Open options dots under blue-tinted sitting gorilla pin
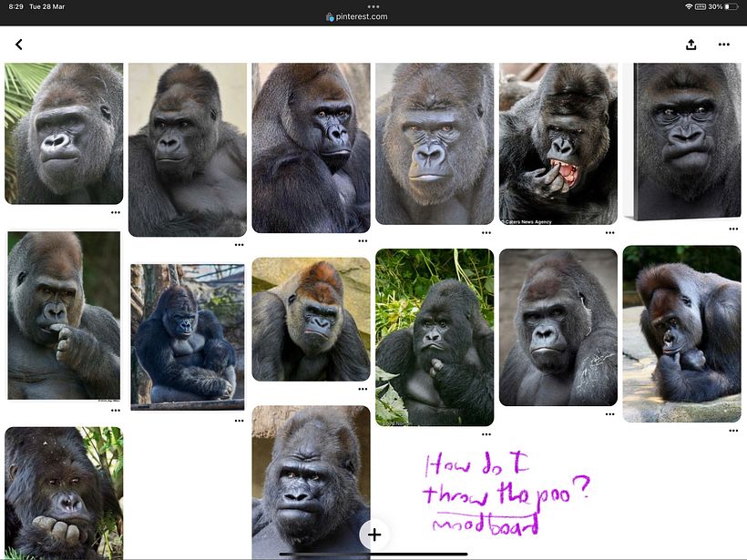This screenshot has height=560, width=747. coord(240,421)
